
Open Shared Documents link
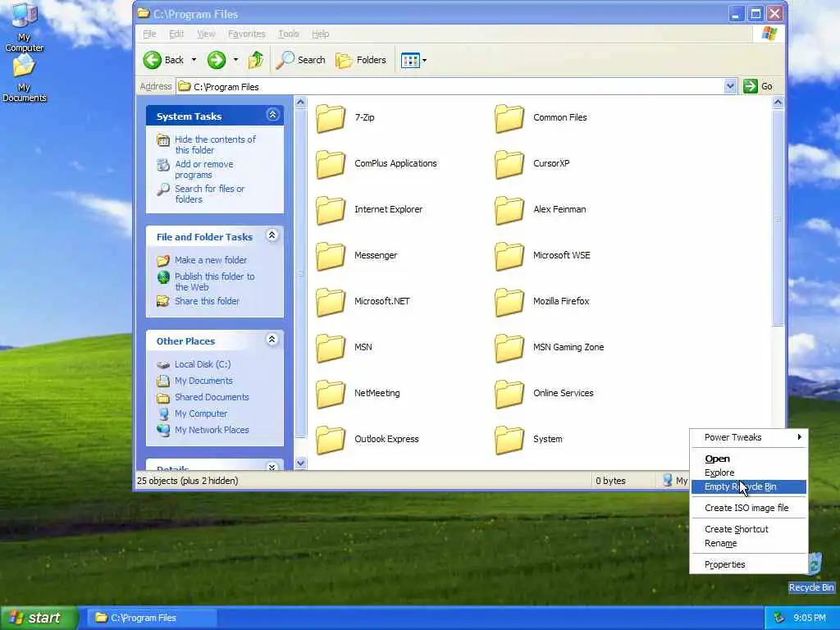[x=212, y=397]
